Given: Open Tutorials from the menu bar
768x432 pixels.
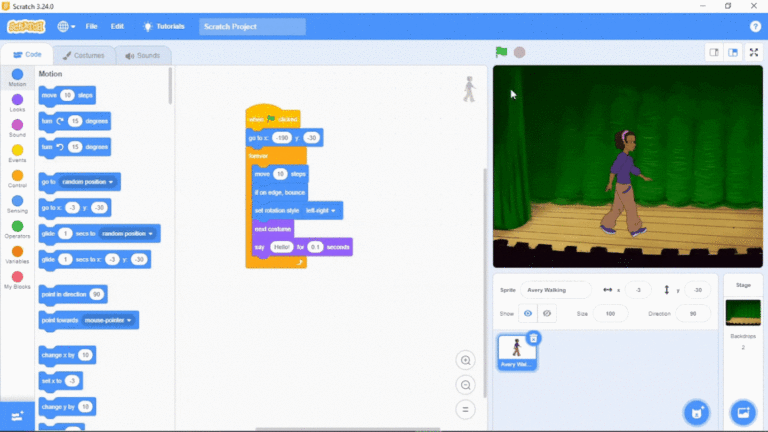Looking at the screenshot, I should coord(164,26).
